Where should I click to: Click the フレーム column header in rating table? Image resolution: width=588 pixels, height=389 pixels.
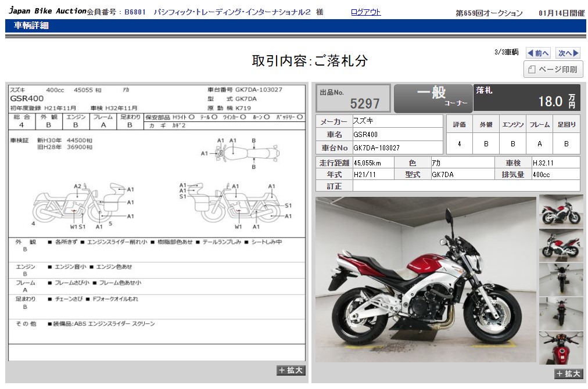pos(540,124)
